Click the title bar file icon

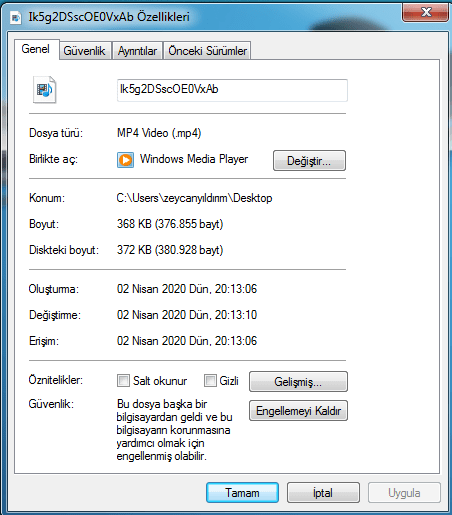point(15,17)
